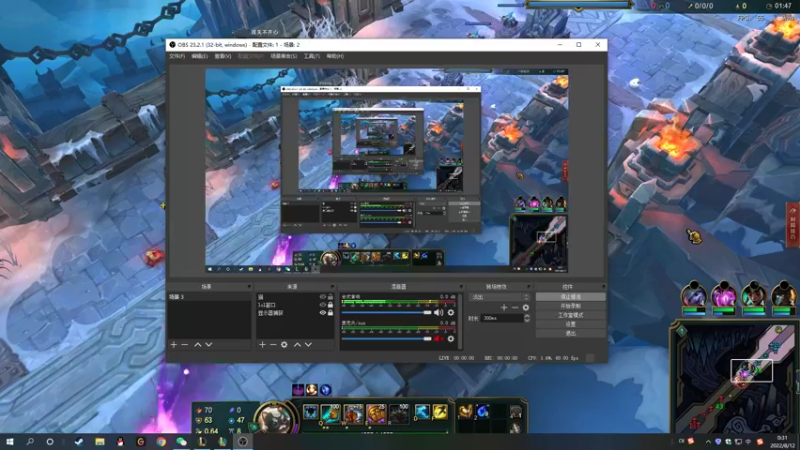Click the fourth button in the Controls panel

point(570,324)
